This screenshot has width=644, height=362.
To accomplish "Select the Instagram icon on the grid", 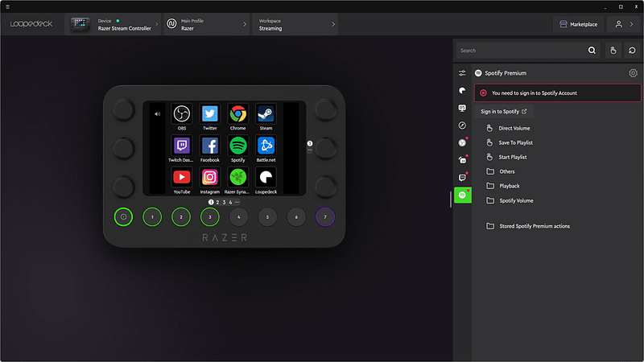I will [210, 177].
